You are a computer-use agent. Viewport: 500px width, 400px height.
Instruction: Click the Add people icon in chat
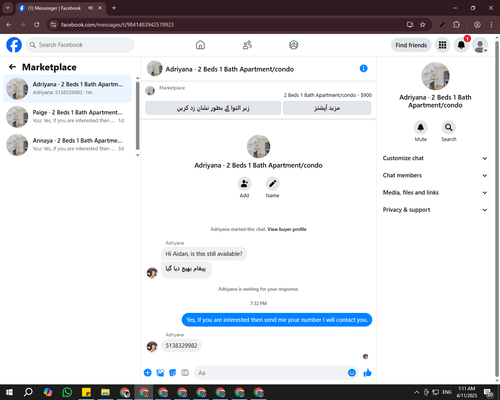244,183
